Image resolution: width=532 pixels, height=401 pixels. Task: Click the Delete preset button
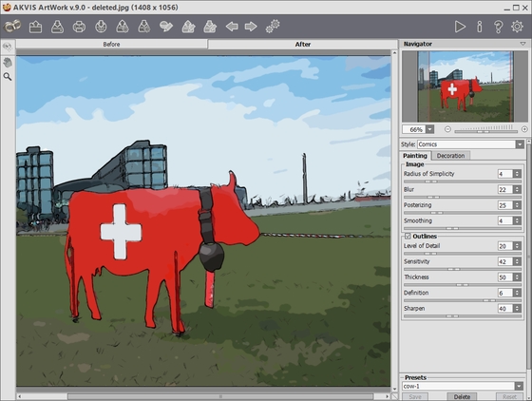[462, 396]
